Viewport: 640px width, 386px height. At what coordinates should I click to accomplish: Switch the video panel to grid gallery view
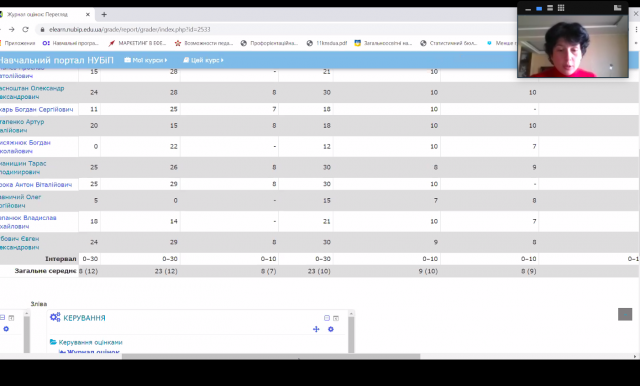[x=561, y=8]
